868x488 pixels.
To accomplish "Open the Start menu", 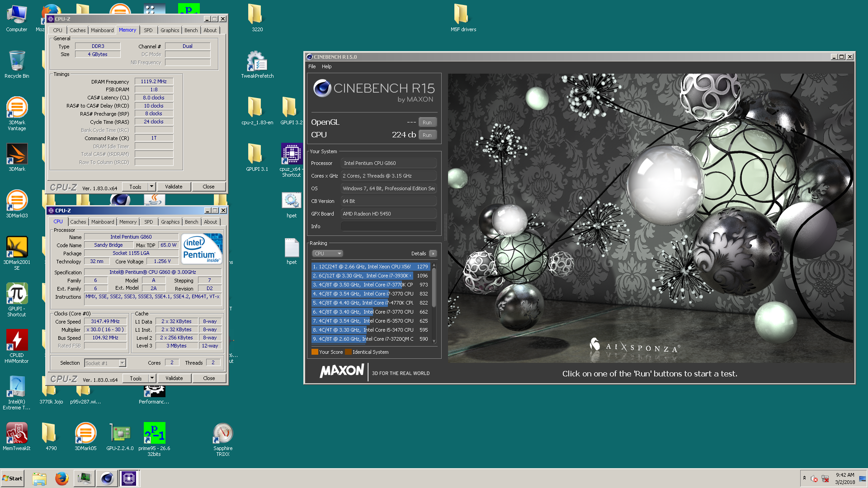I will pyautogui.click(x=13, y=478).
